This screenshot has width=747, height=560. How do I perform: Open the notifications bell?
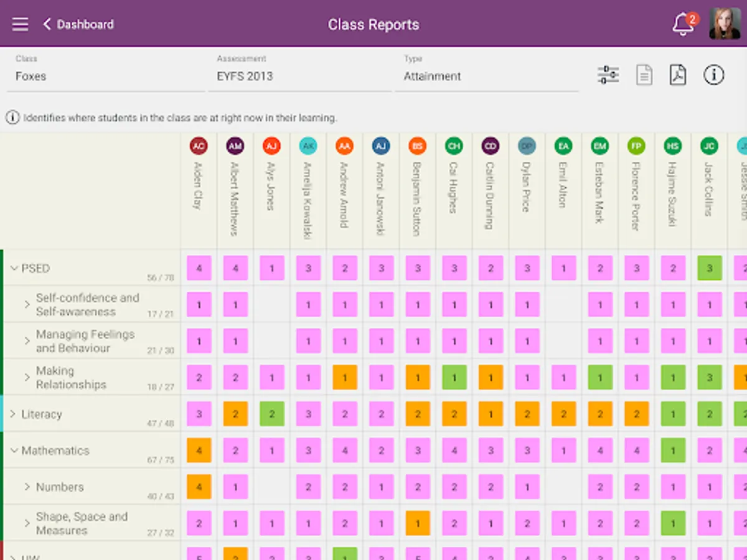683,25
